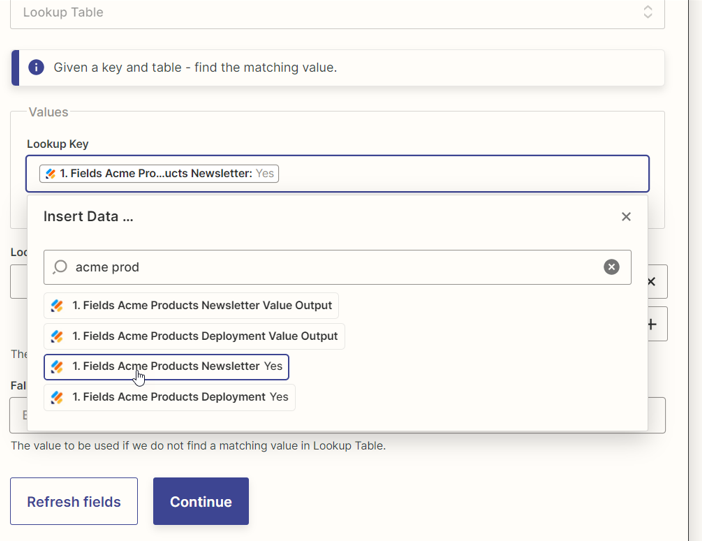Click the app icon on Newsletter Value Output
Screen dimensions: 702x547
click(x=58, y=305)
